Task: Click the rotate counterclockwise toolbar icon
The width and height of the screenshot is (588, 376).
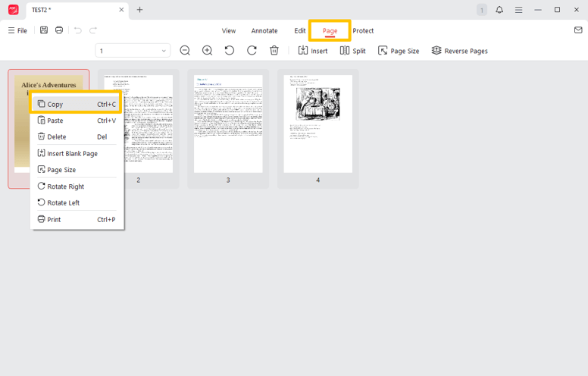Action: coord(230,50)
